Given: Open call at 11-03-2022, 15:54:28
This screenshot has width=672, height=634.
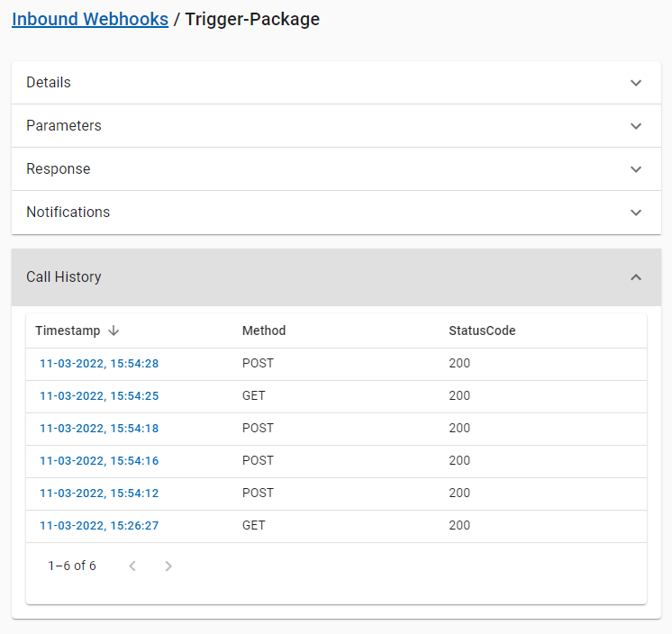Looking at the screenshot, I should pos(99,364).
